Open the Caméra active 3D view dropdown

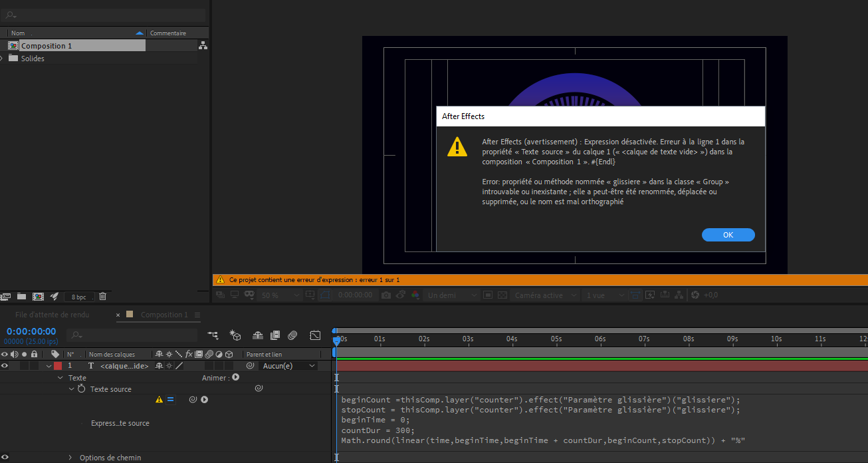544,295
